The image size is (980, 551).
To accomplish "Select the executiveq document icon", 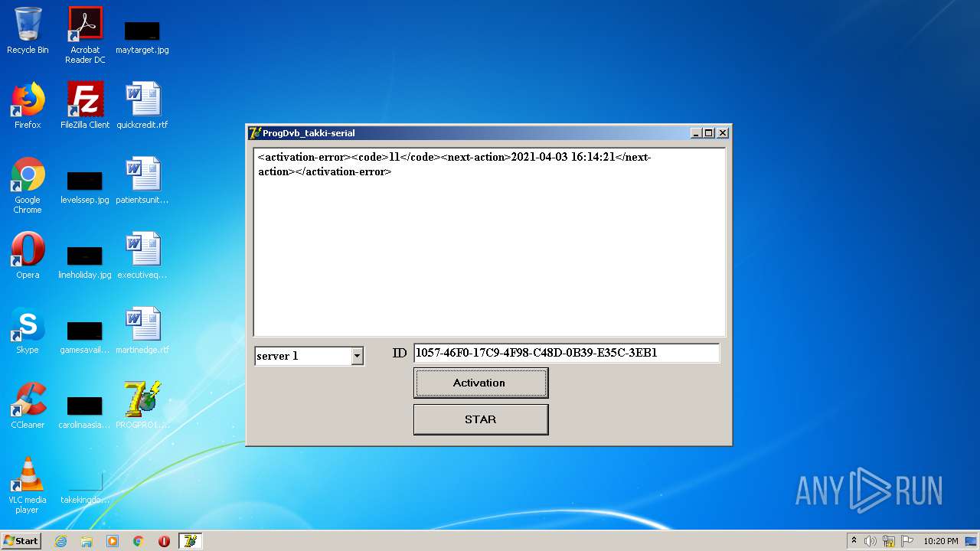I will point(142,256).
